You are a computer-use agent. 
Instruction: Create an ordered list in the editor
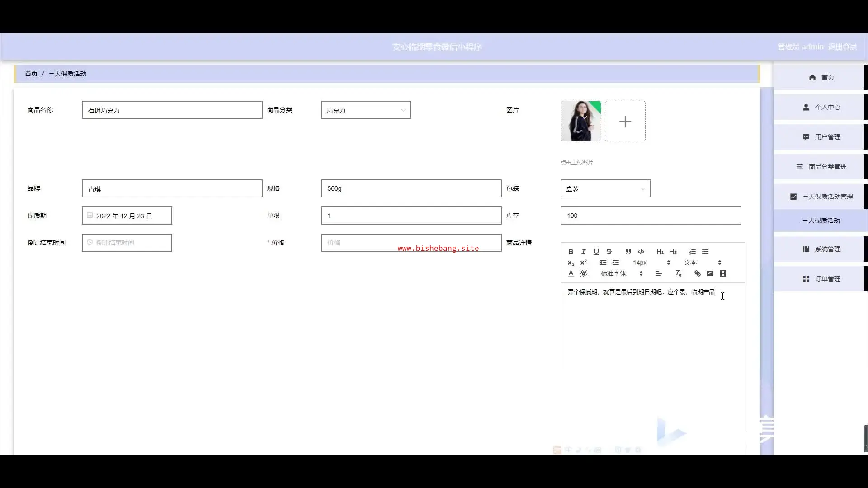(692, 252)
